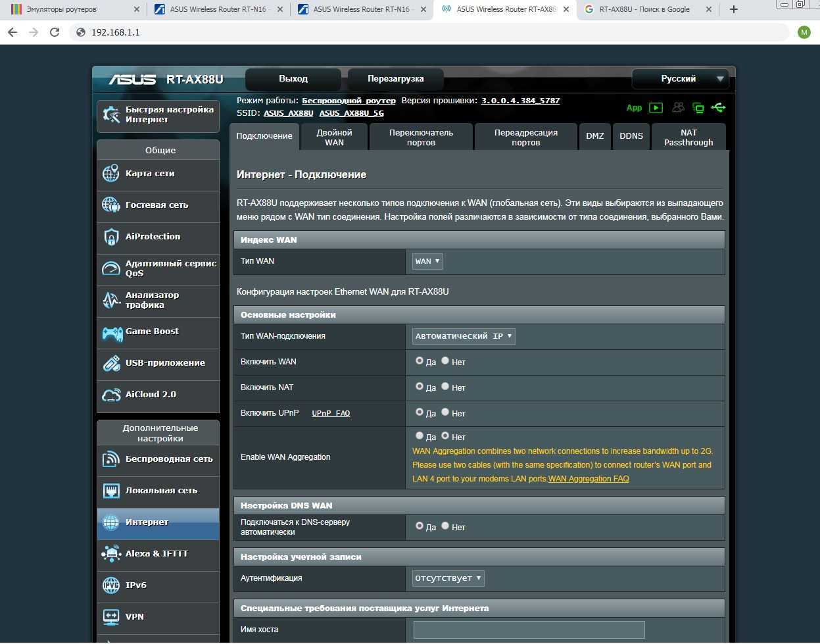The width and height of the screenshot is (820, 644).
Task: Click the connected clients users icon in header
Action: (678, 107)
